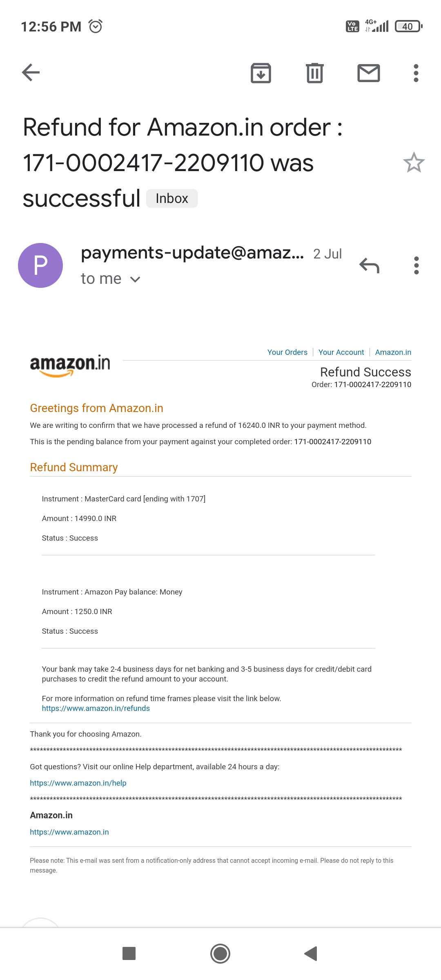Open message options beside reply arrow
This screenshot has width=441, height=980.
[416, 265]
